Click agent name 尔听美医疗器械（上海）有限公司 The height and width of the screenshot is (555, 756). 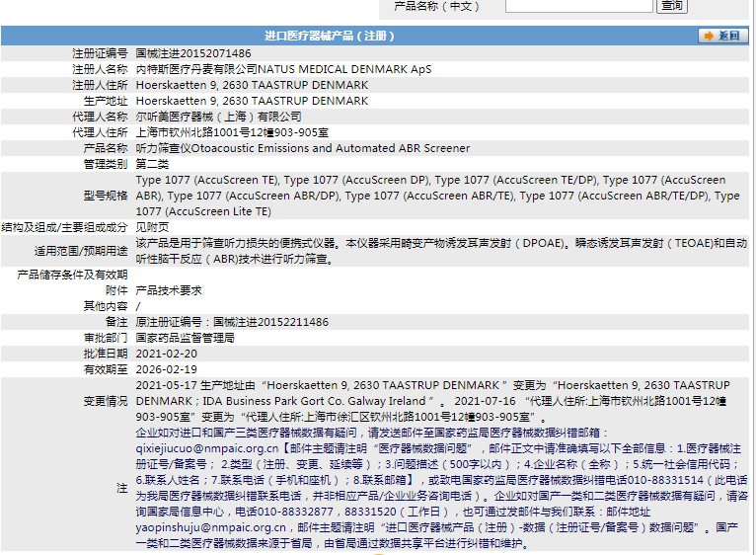pyautogui.click(x=218, y=117)
